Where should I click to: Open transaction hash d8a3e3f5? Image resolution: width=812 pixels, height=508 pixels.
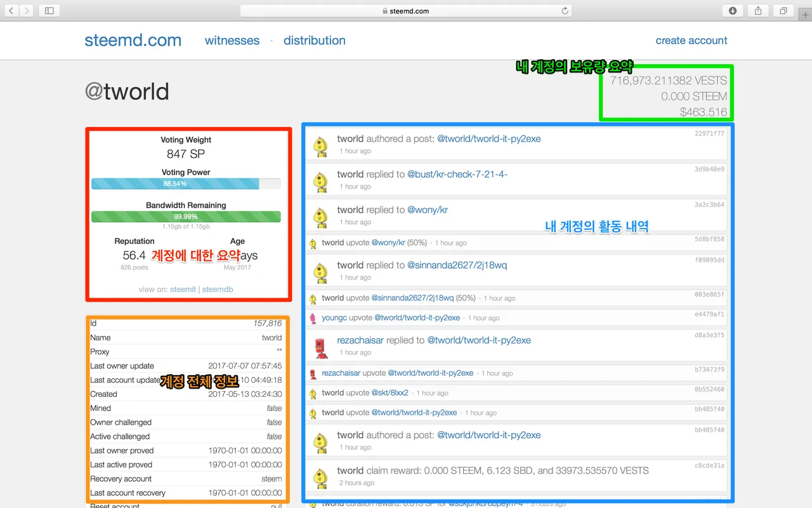(x=709, y=335)
